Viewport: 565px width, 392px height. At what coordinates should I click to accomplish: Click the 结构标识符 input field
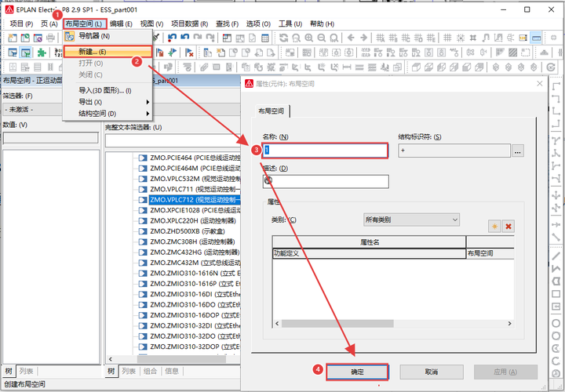454,150
